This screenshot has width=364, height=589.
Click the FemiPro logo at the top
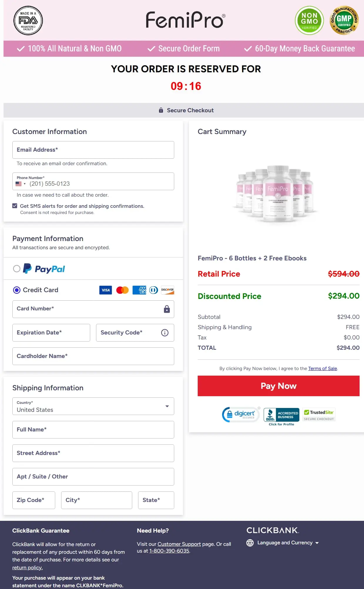[x=185, y=20]
